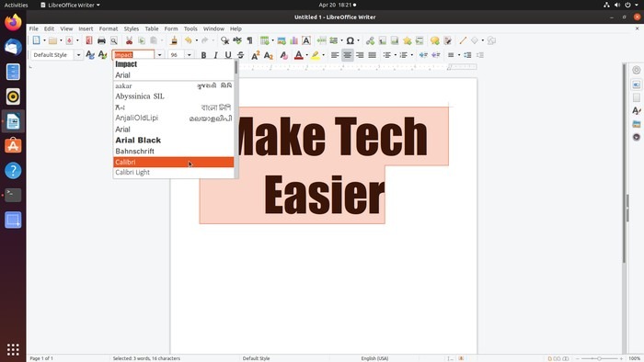Click the Font Color red A
The image size is (644, 362).
click(299, 55)
